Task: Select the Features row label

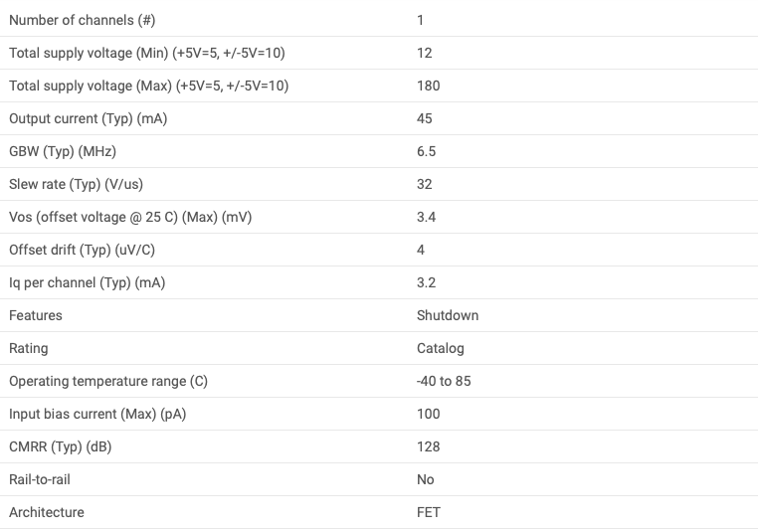Action: pyautogui.click(x=36, y=315)
